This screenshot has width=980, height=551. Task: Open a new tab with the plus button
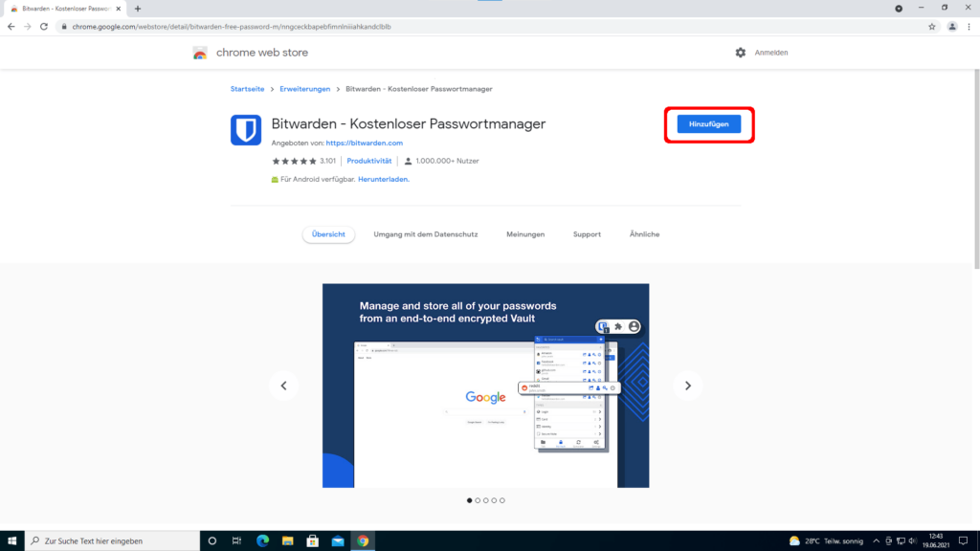pos(138,9)
